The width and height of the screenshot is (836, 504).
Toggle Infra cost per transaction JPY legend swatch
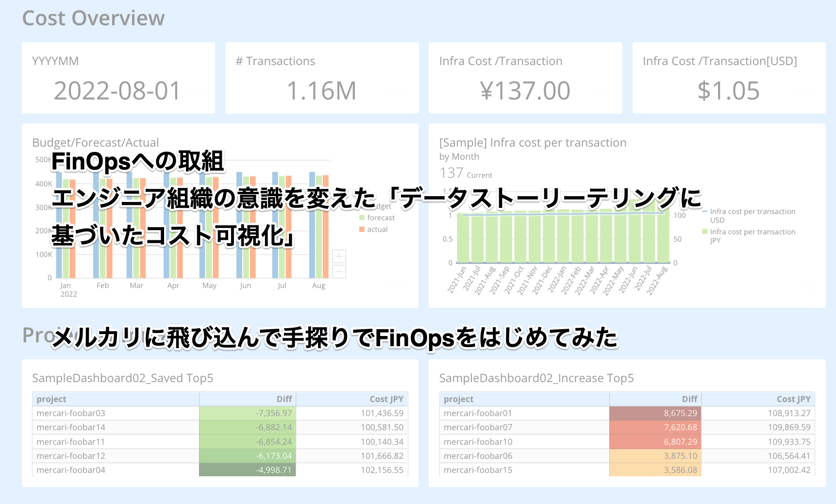point(705,232)
